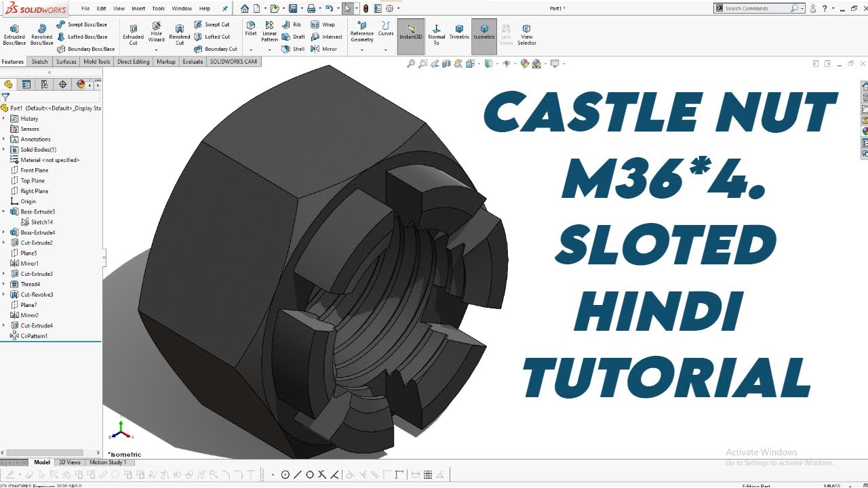
Task: Open the DimXpertManager tab
Action: [x=62, y=84]
